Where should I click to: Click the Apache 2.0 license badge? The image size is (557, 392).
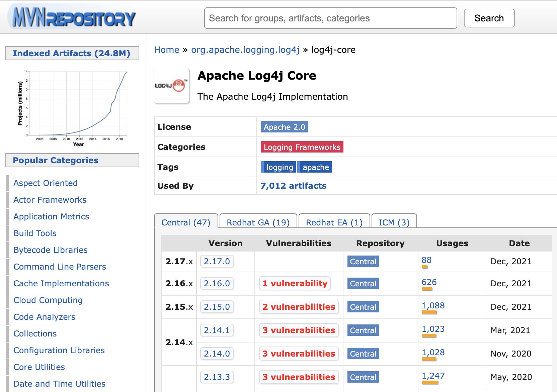284,127
